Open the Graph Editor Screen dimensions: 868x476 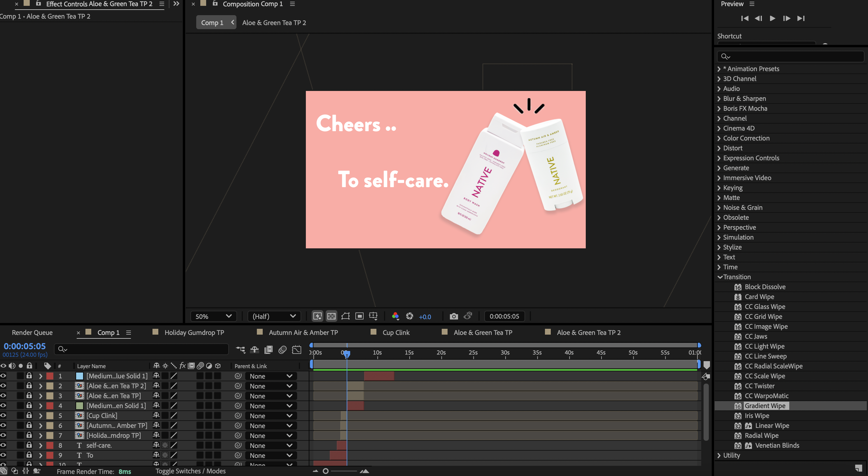tap(297, 350)
